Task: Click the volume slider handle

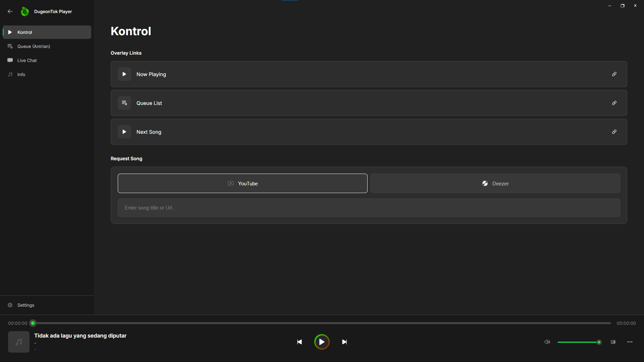Action: pyautogui.click(x=599, y=342)
